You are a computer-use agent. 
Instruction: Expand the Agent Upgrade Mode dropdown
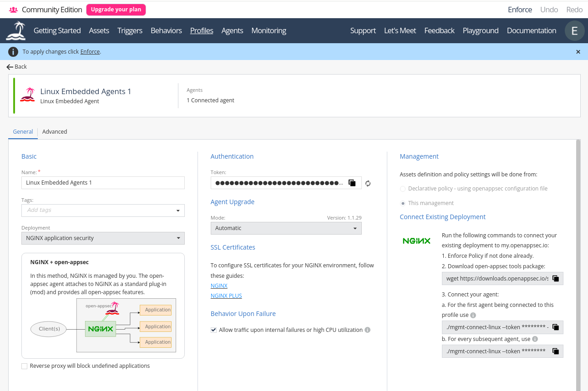pyautogui.click(x=286, y=228)
